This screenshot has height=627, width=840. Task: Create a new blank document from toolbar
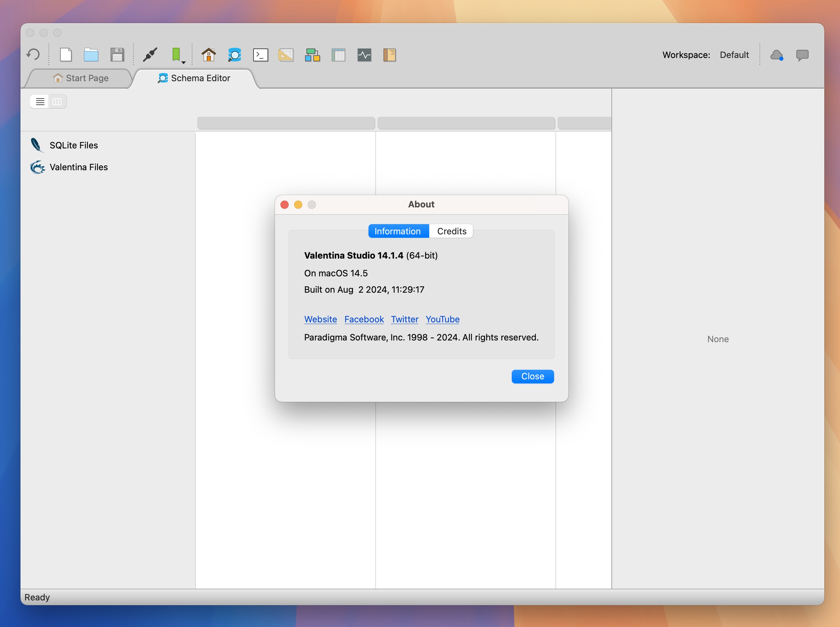[66, 55]
